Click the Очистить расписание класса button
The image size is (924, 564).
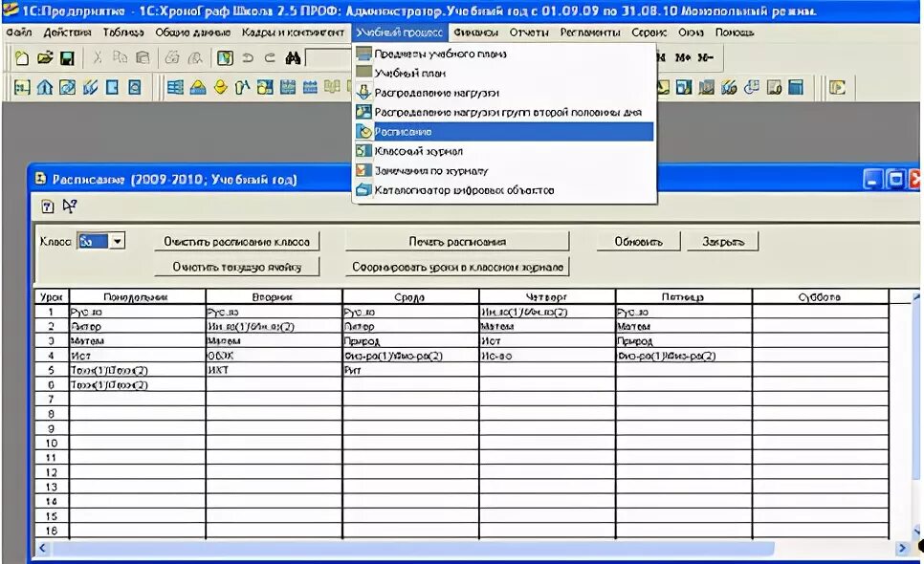[x=237, y=242]
